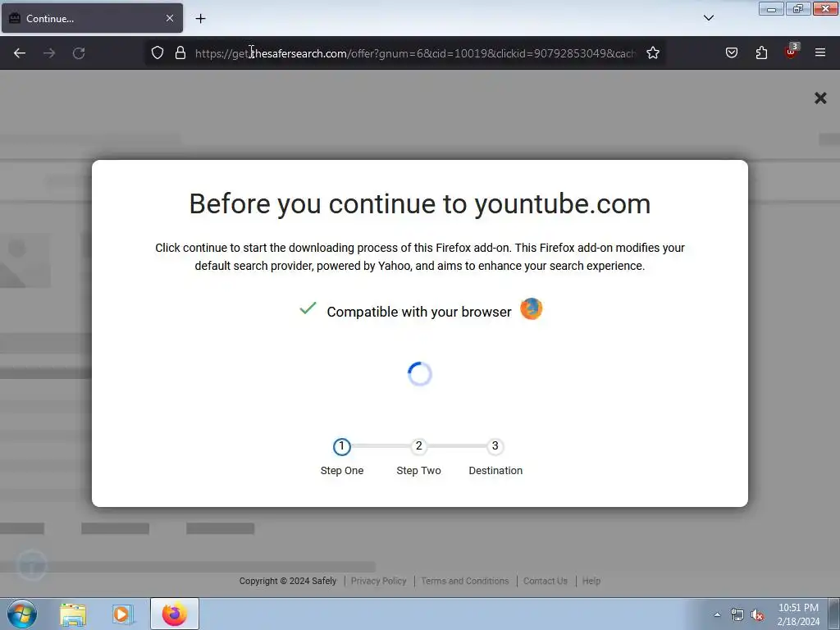Open the Privacy Policy link
This screenshot has width=840, height=630.
379,581
